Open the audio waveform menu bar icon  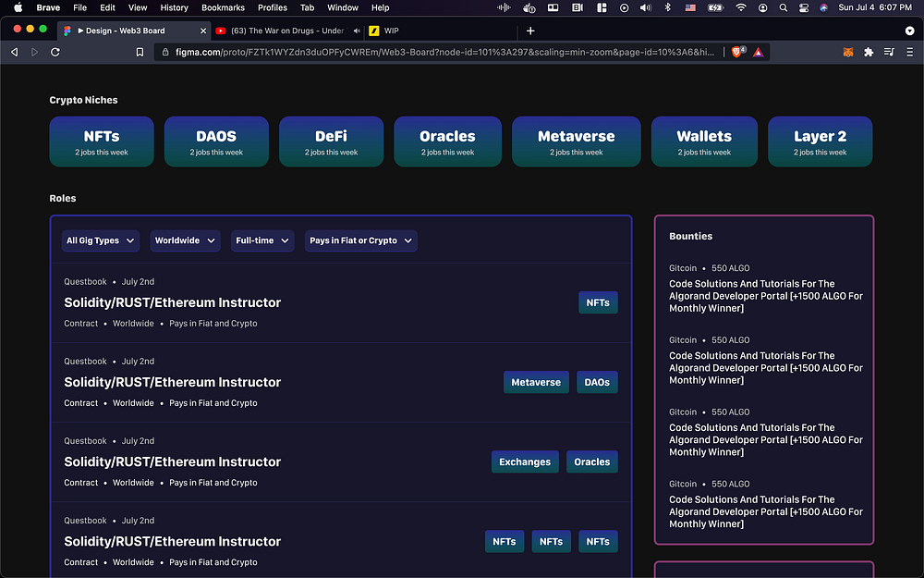504,7
